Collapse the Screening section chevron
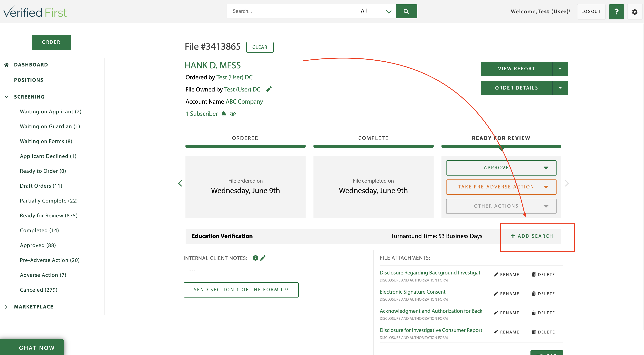This screenshot has height=355, width=644. pyautogui.click(x=6, y=97)
